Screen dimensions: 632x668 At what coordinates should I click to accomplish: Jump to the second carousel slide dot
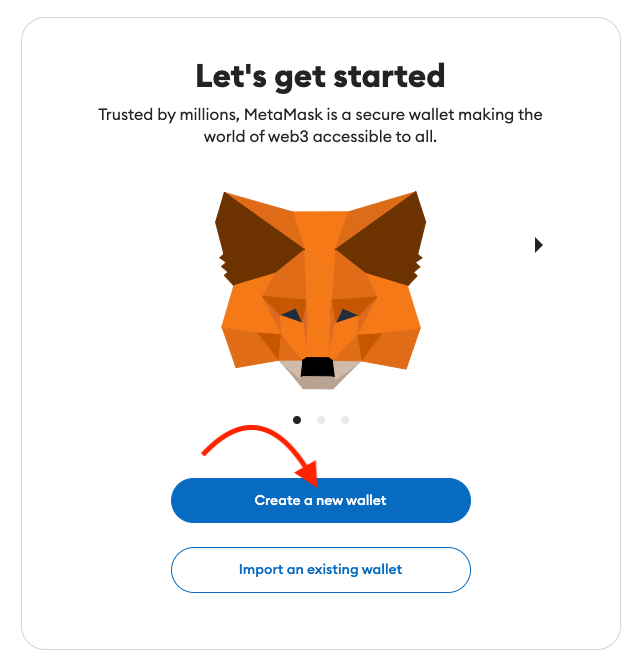pyautogui.click(x=321, y=420)
